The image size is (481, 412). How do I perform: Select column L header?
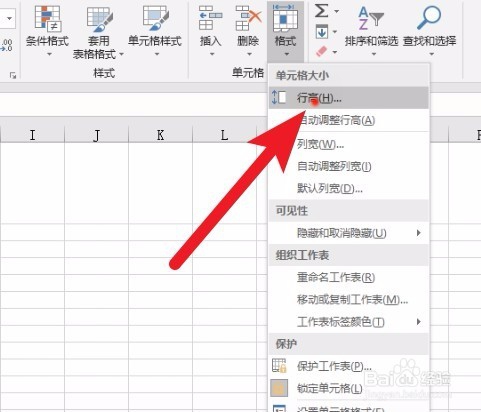[224, 135]
